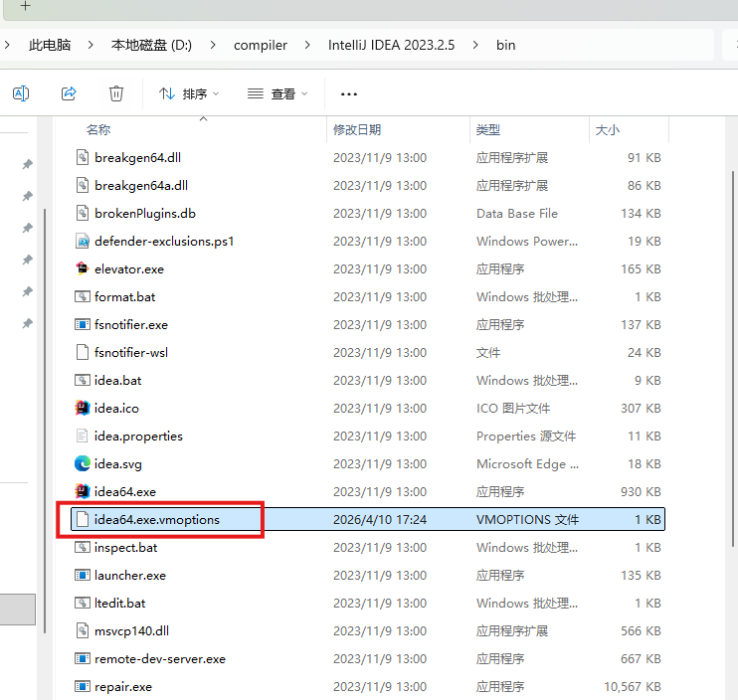Select fsnotifier-wsl blank file icon

pos(83,352)
